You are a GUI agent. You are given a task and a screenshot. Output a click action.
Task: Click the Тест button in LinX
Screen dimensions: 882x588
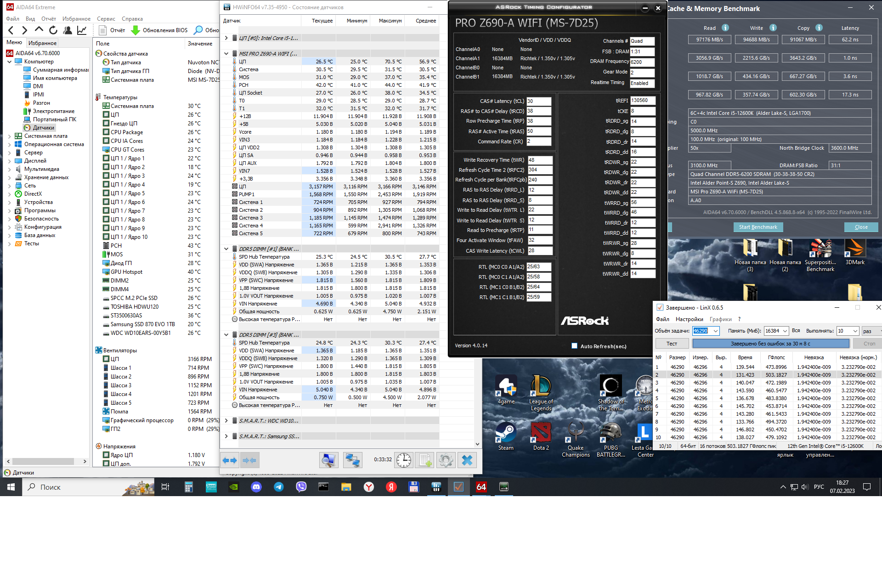(x=672, y=344)
